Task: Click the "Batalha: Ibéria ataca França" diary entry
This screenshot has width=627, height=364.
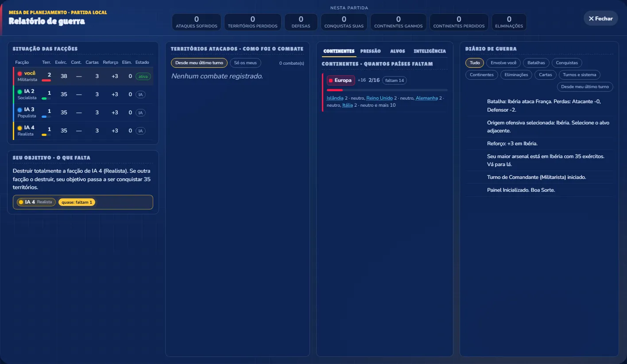Action: [539, 105]
